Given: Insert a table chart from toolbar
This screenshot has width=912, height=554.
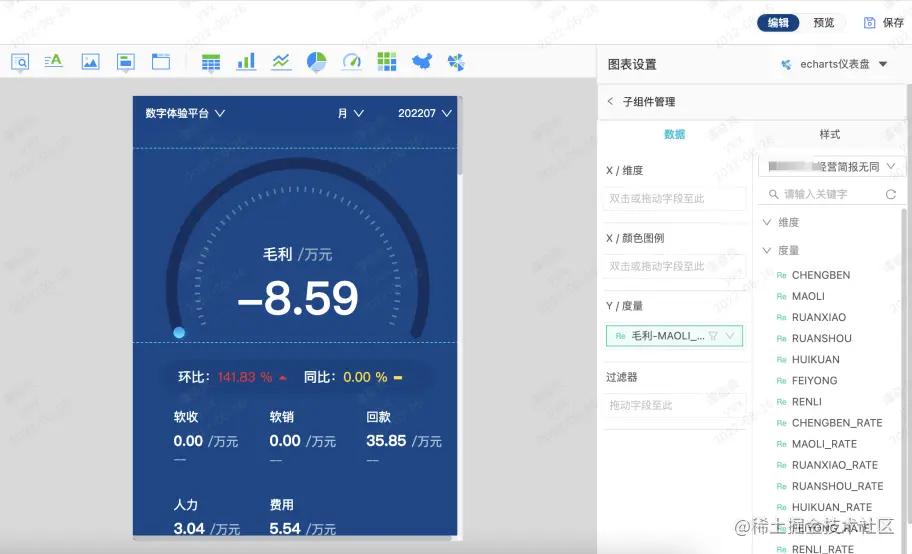Looking at the screenshot, I should [211, 62].
